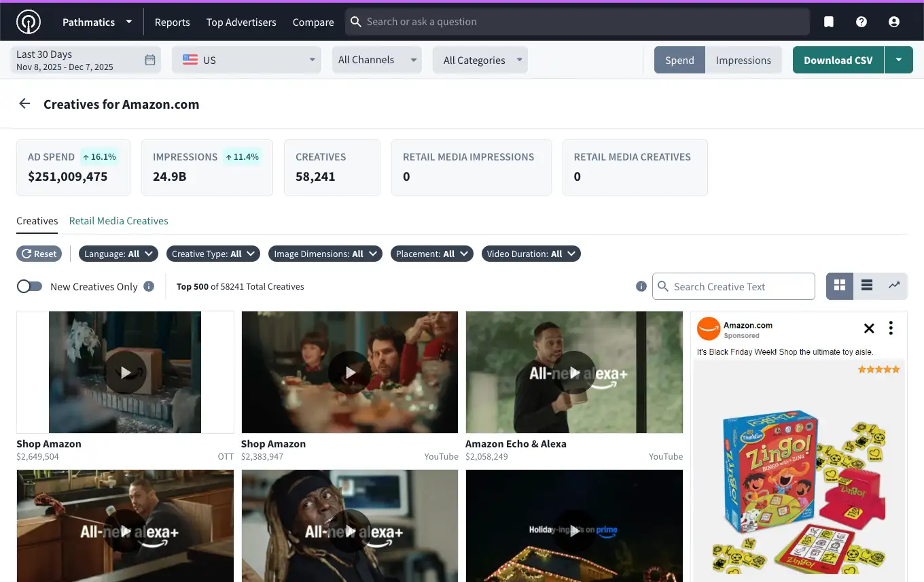
Task: Click the Search or ask a question field
Action: 577,22
